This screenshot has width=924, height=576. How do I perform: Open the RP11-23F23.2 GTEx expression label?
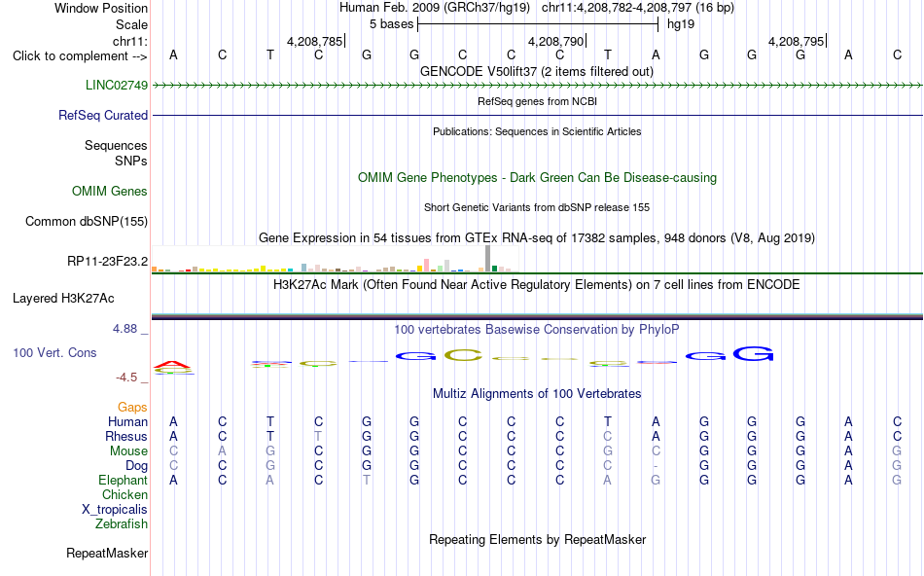[x=108, y=261]
